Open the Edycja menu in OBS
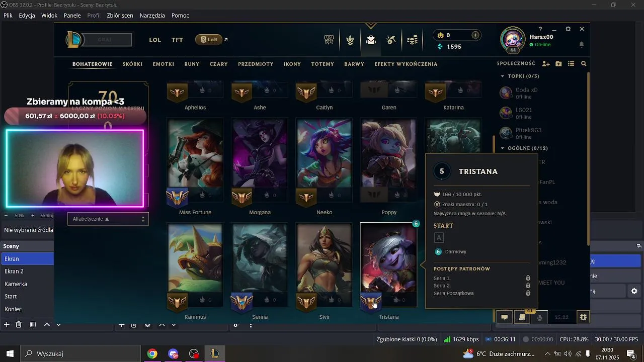This screenshot has height=362, width=644. 27,16
